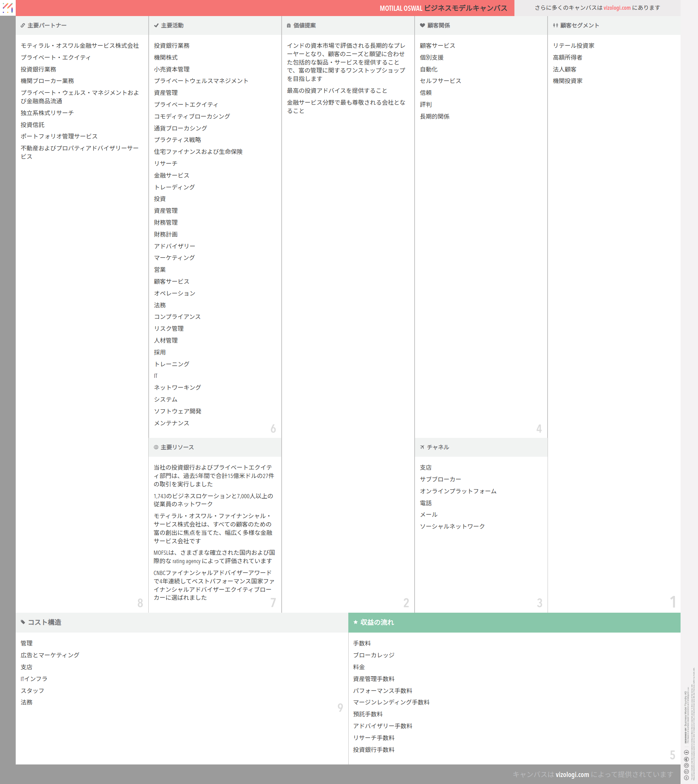Click the 顧客セグメント section header

click(x=579, y=26)
